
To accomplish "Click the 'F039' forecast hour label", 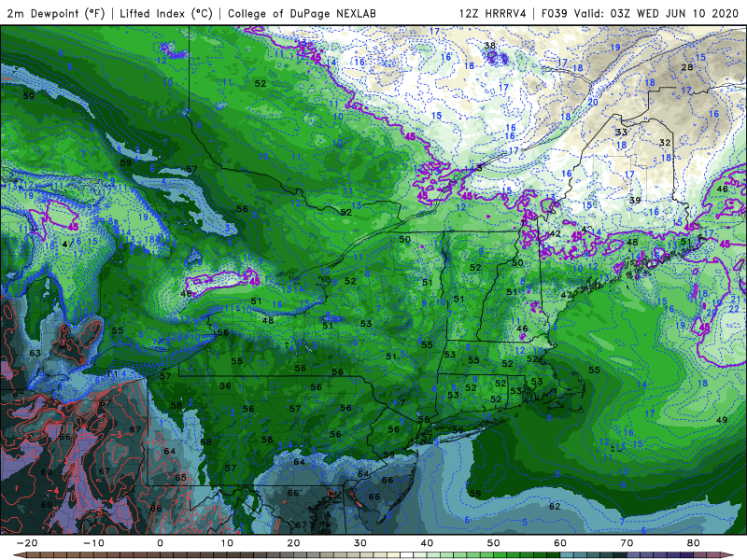I will pyautogui.click(x=554, y=13).
